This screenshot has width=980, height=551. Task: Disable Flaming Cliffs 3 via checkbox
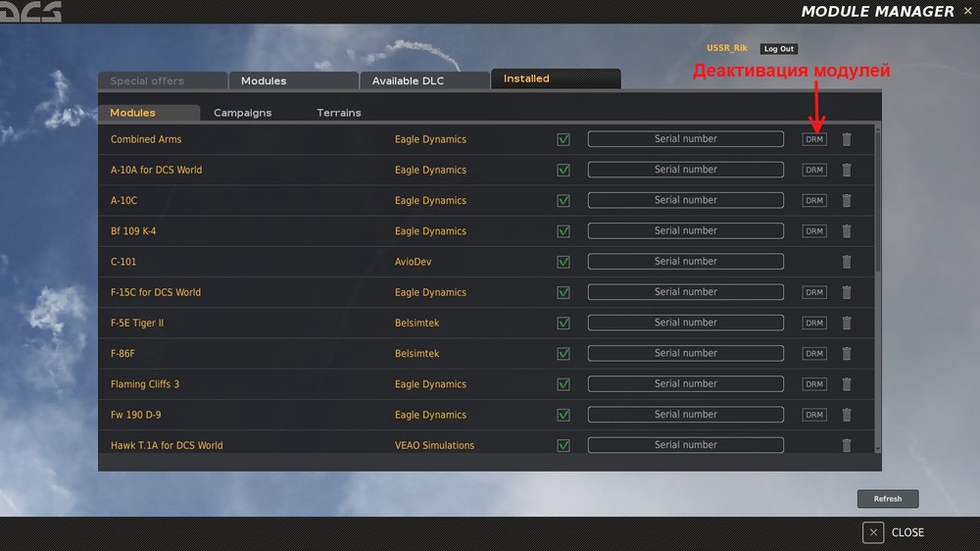tap(563, 384)
